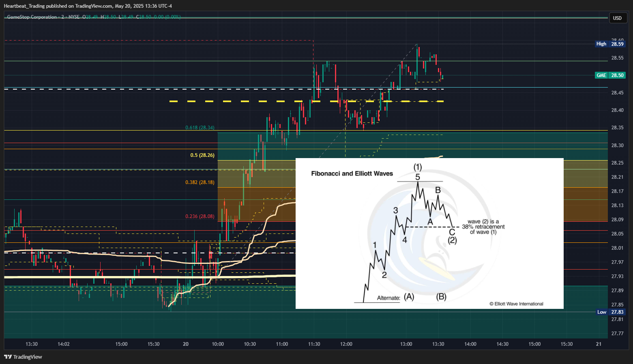Viewport: 633px width, 364px height.
Task: Click the wave C label in the diagram
Action: tap(452, 232)
